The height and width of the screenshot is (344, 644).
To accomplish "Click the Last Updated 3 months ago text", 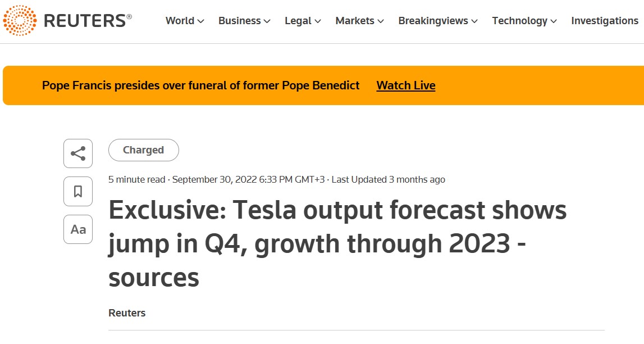I will click(388, 180).
